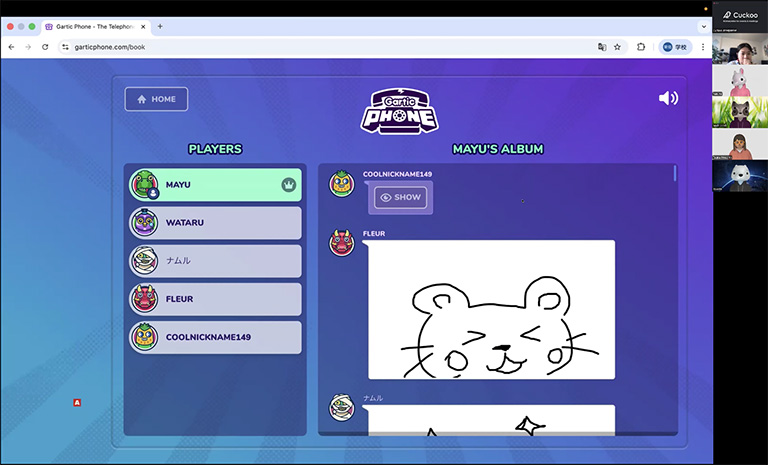Select FLEUR's red demon avatar
Image resolution: width=768 pixels, height=465 pixels.
[144, 299]
